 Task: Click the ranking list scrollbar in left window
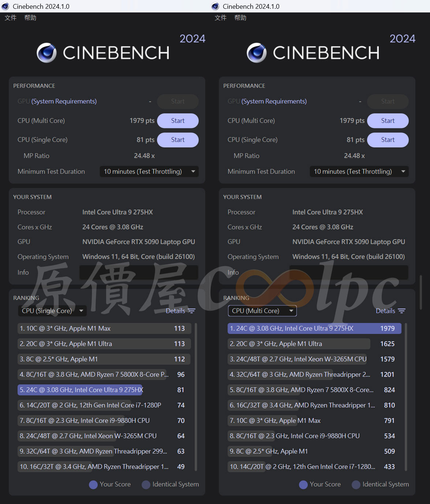coord(196,397)
